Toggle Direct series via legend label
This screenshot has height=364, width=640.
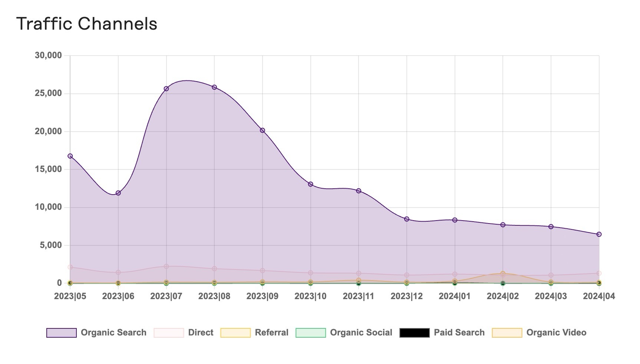point(201,332)
